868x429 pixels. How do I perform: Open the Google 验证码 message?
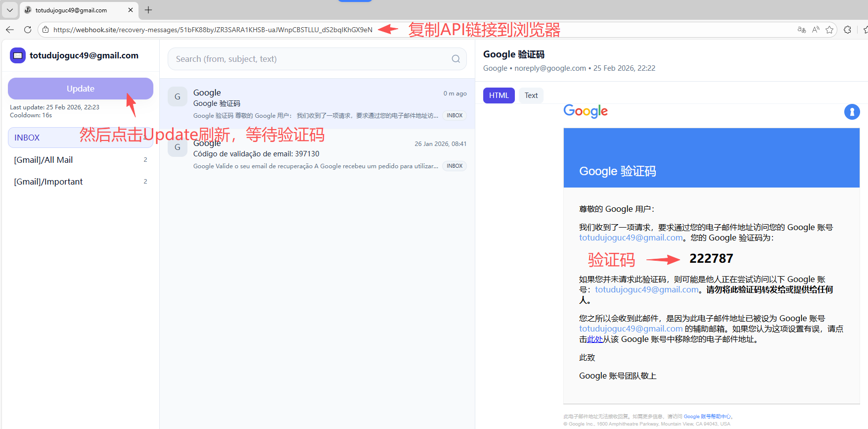[x=317, y=104]
